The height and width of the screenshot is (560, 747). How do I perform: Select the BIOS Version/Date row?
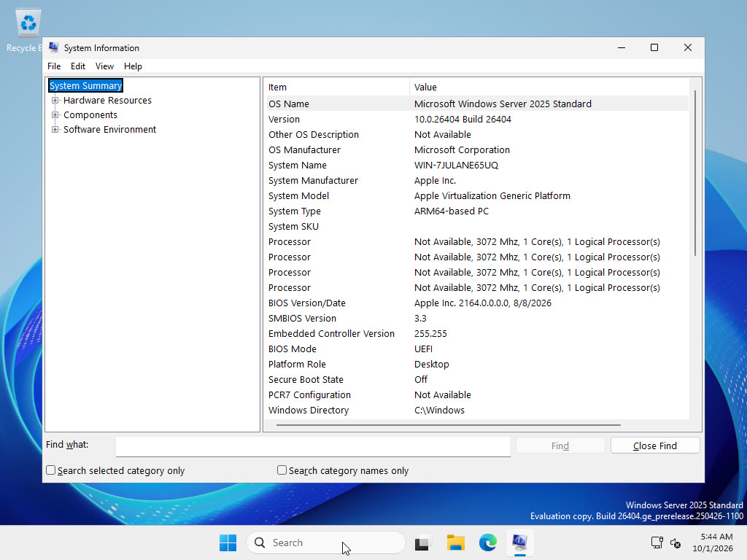(x=477, y=303)
